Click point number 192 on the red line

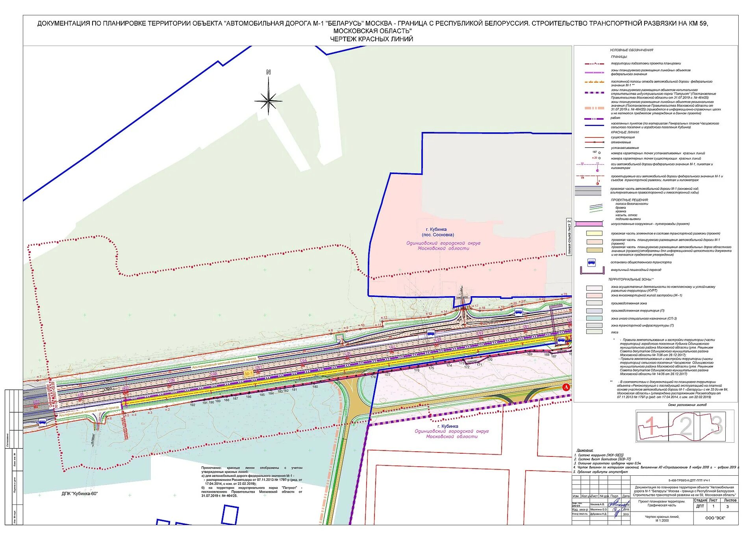coord(193,405)
